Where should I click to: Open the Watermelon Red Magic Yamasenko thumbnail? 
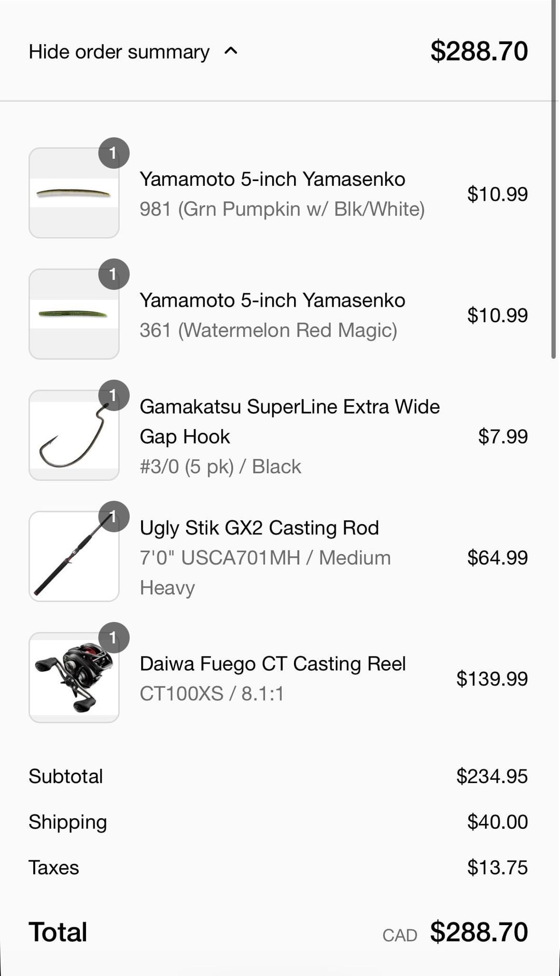click(74, 314)
